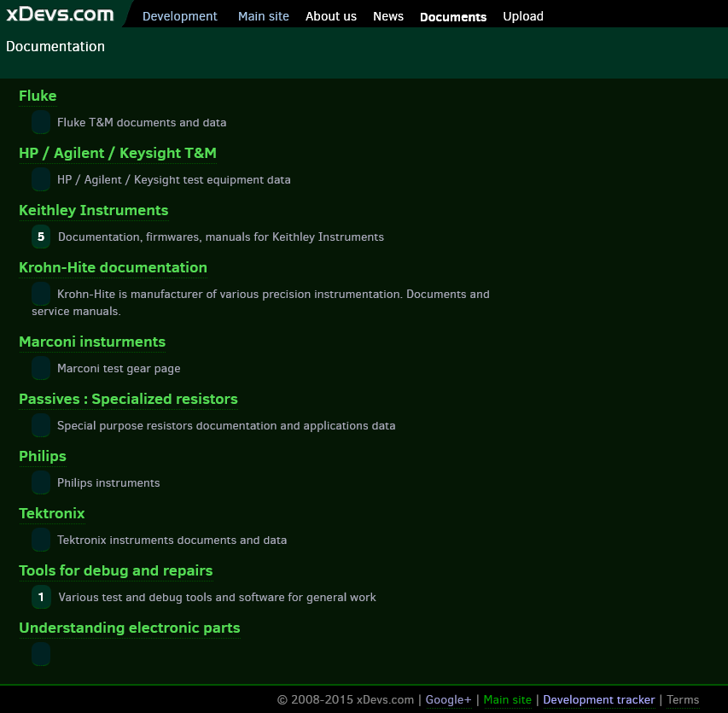The width and height of the screenshot is (728, 713).
Task: Open the Main site footer link
Action: [x=507, y=699]
